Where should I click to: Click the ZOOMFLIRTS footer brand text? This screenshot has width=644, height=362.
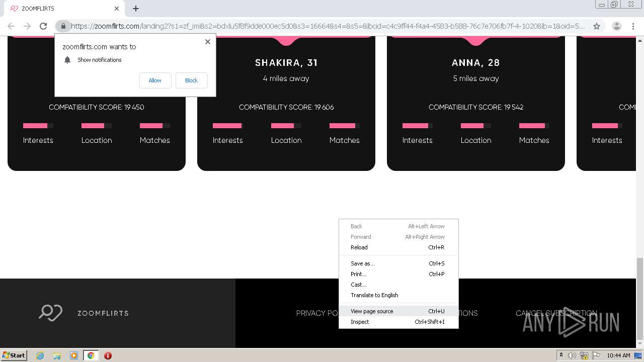[103, 313]
